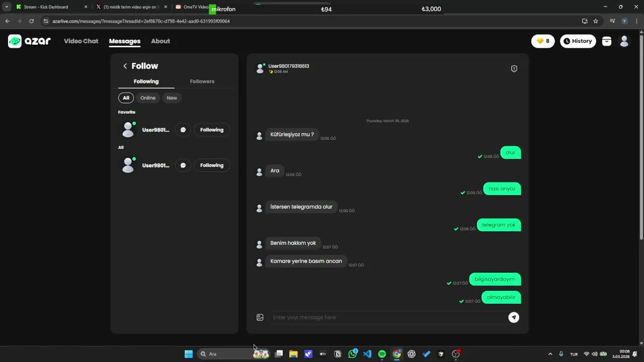Open the Video Chat page
This screenshot has height=362, width=644.
click(x=81, y=41)
